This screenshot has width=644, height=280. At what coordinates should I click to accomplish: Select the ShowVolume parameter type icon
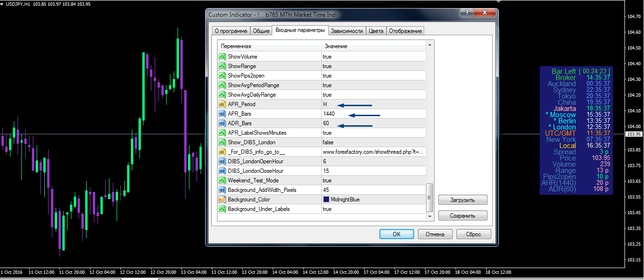click(x=222, y=57)
